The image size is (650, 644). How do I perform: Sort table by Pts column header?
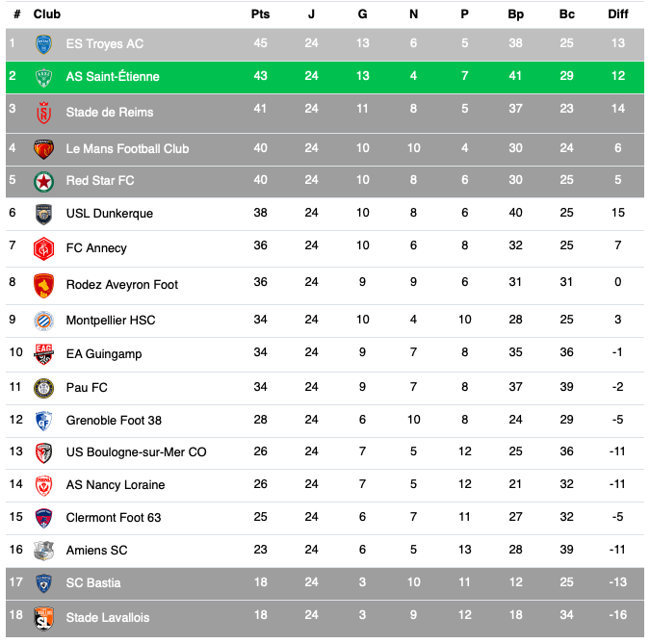point(260,14)
